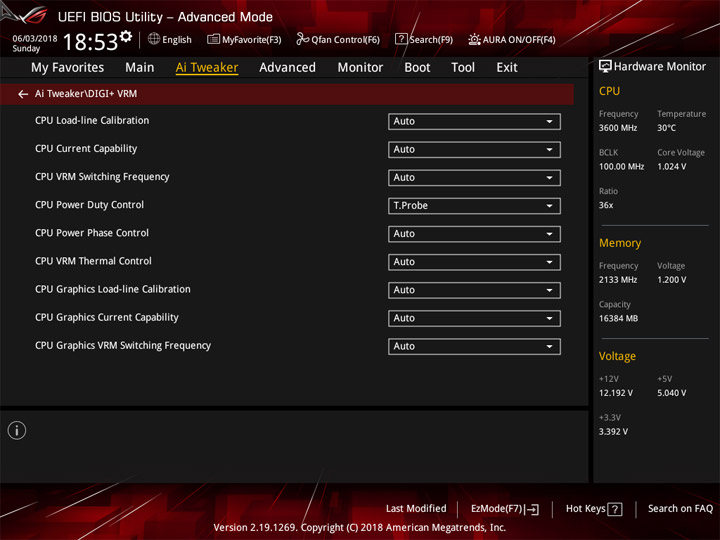Click the 06/03/2018 date
Viewport: 720px width, 540px height.
[x=34, y=39]
